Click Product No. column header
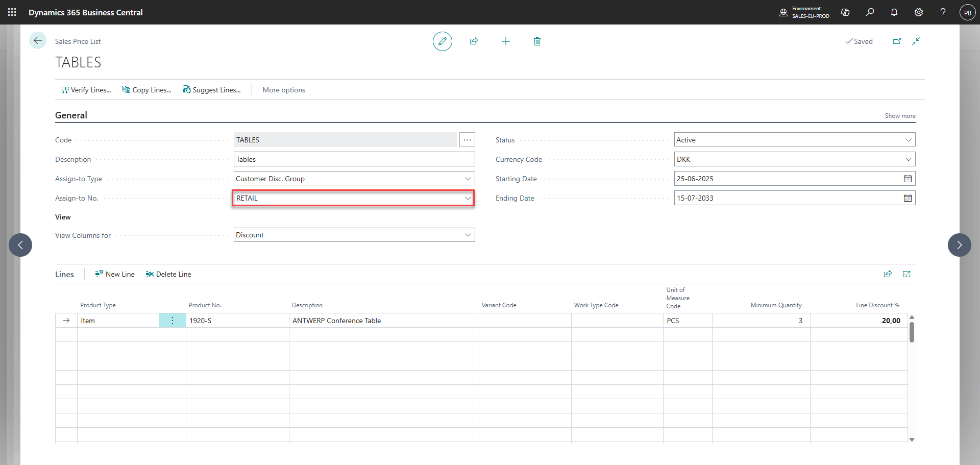 [205, 305]
